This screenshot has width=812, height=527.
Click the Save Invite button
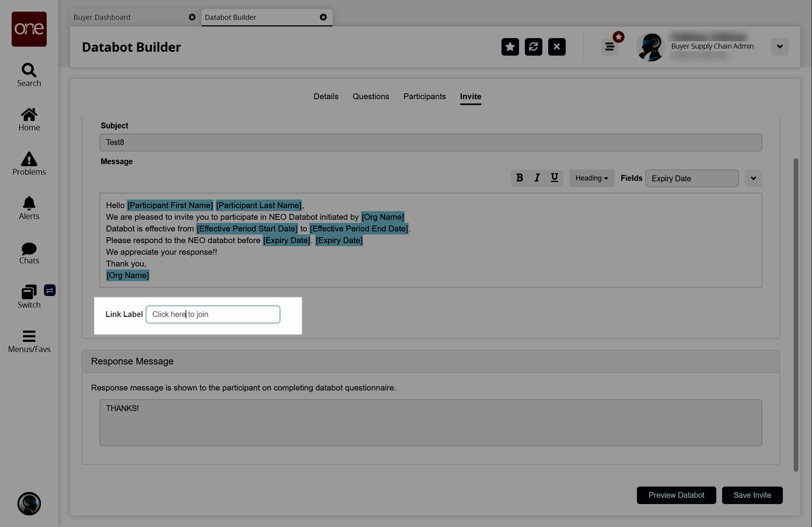(x=752, y=495)
